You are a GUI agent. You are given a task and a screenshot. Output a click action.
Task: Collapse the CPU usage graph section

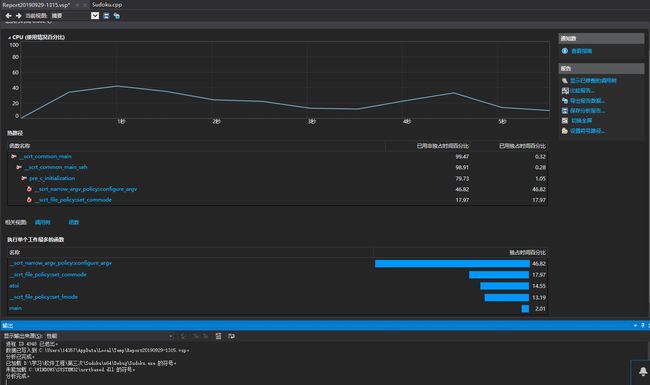coord(9,37)
